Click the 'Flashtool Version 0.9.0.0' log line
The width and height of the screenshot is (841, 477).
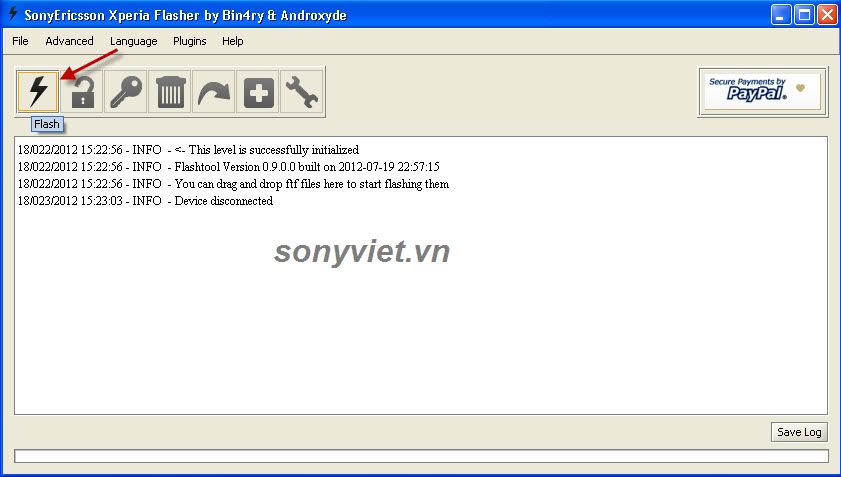click(x=228, y=167)
